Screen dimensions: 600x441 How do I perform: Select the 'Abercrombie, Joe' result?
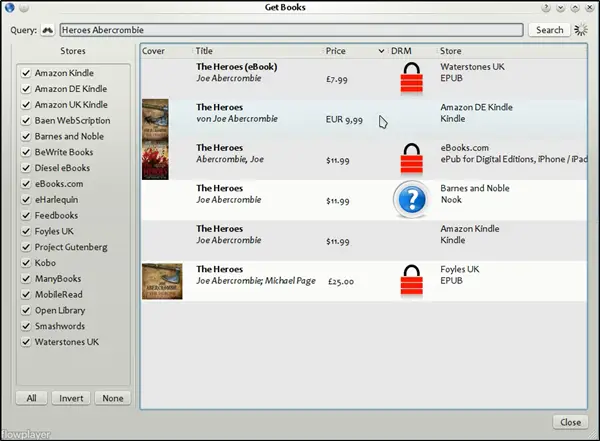tap(230, 159)
